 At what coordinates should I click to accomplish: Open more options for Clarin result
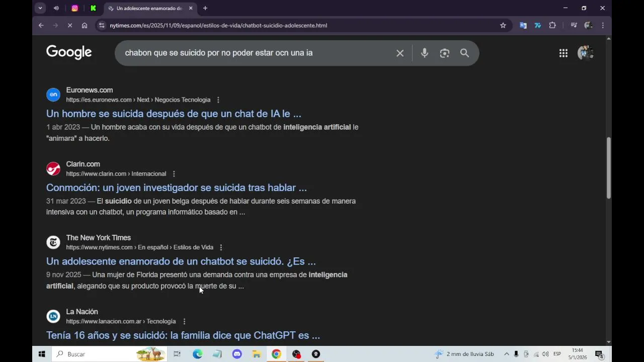(174, 174)
